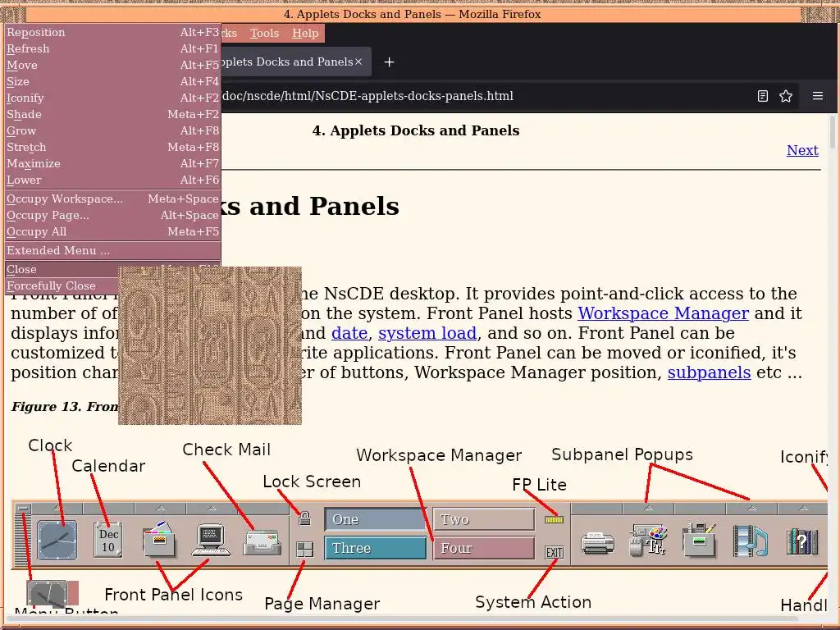Close the Applets Docks and Panels tab
The height and width of the screenshot is (630, 840).
coord(359,62)
